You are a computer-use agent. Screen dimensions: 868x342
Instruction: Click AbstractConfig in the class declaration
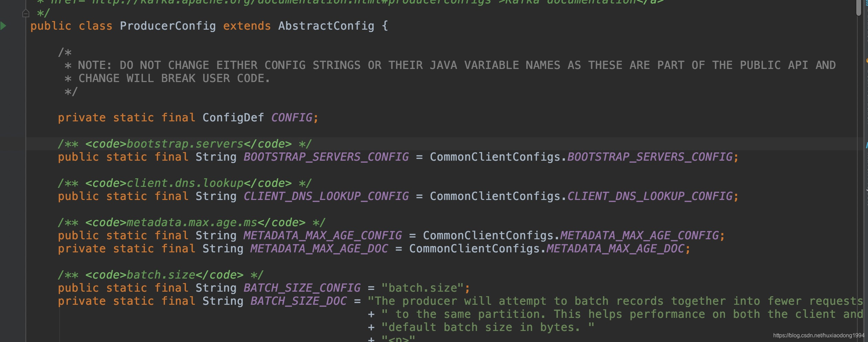[x=326, y=26]
